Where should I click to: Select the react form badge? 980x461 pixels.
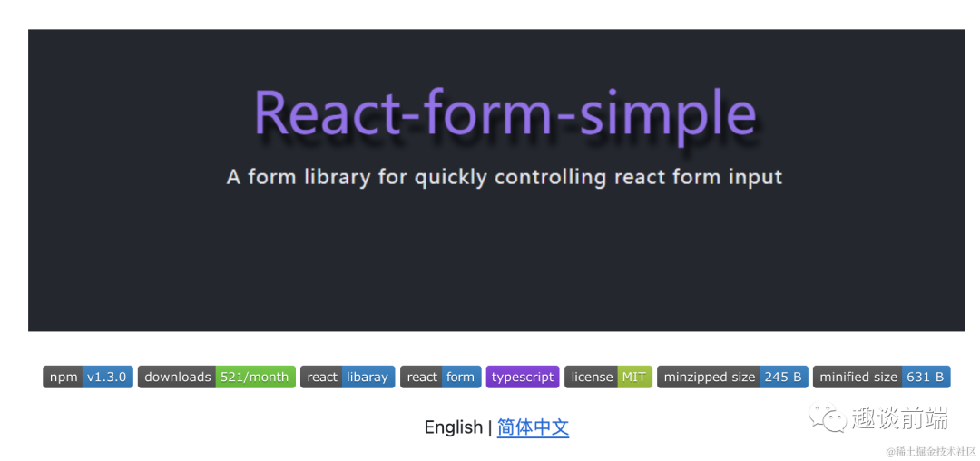441,377
